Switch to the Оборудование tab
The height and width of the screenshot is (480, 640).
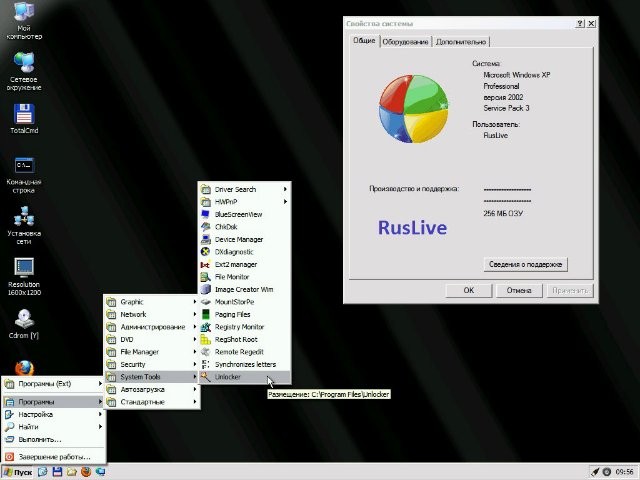tap(405, 42)
